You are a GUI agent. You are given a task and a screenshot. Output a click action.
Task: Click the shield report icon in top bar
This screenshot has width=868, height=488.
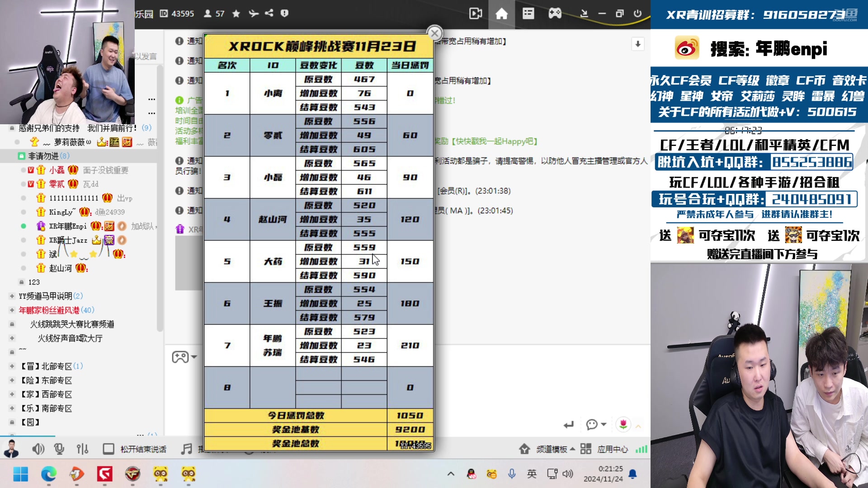point(284,13)
